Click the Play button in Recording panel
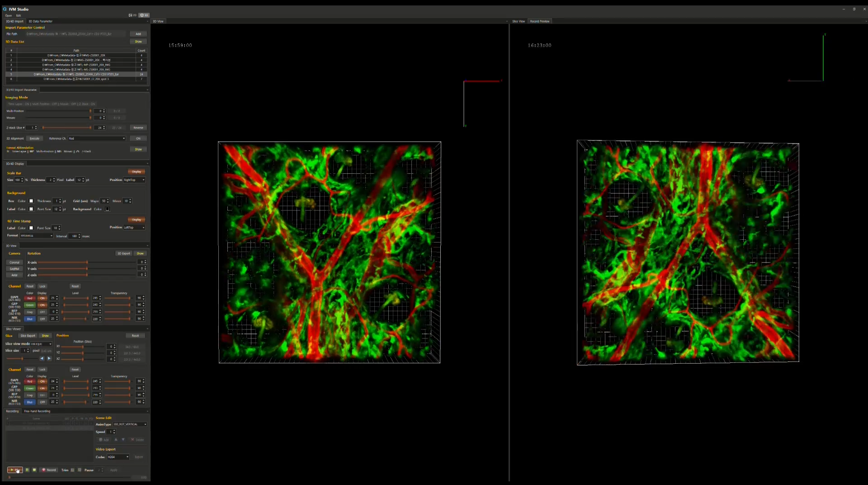The image size is (868, 485). pos(14,470)
